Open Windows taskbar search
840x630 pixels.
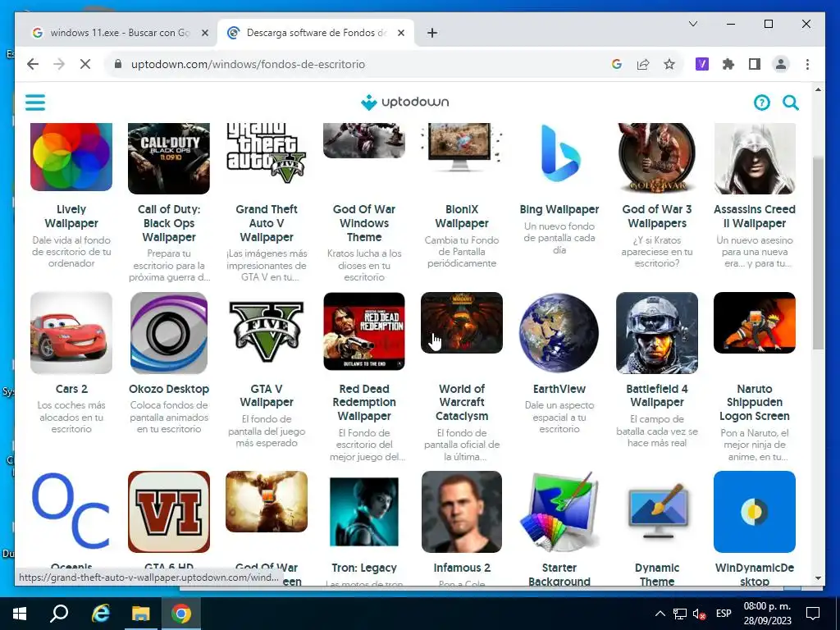coord(59,614)
